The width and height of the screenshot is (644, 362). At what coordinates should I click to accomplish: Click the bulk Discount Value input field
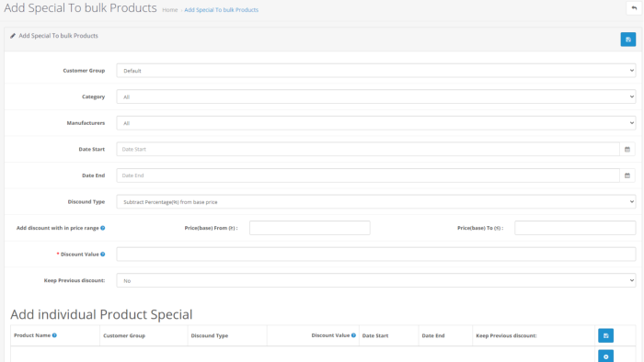[x=375, y=255]
